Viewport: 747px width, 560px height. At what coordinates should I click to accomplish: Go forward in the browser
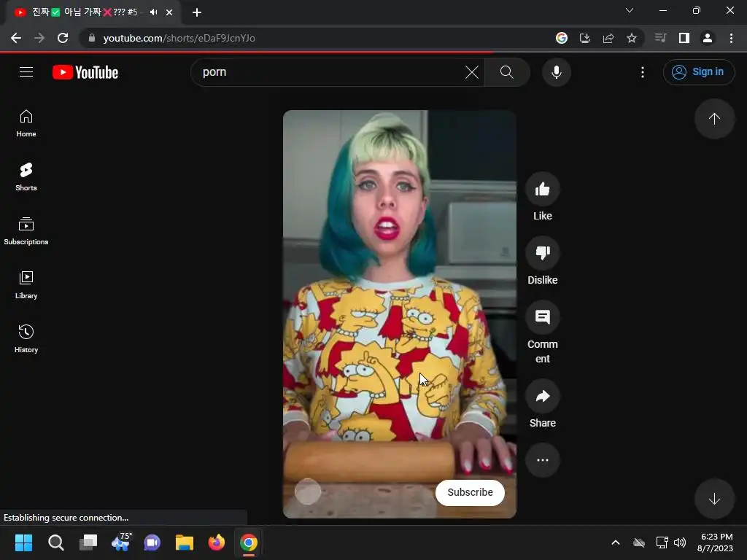[39, 38]
